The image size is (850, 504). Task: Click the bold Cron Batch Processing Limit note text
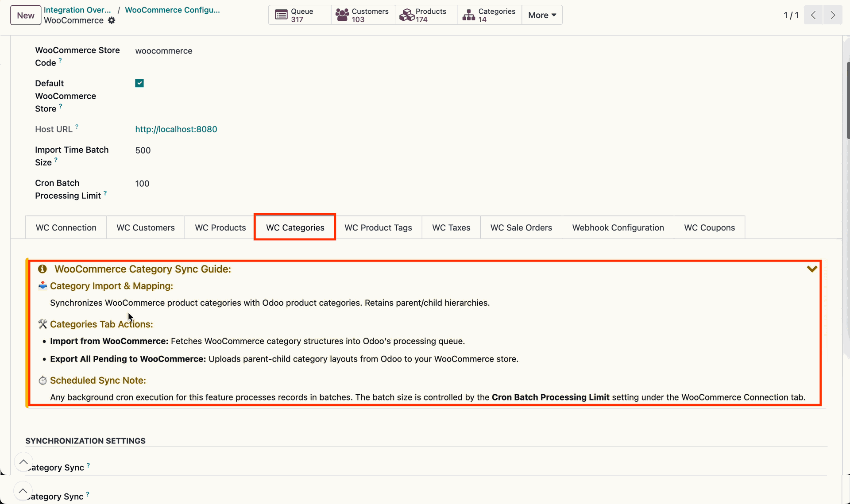pos(550,397)
